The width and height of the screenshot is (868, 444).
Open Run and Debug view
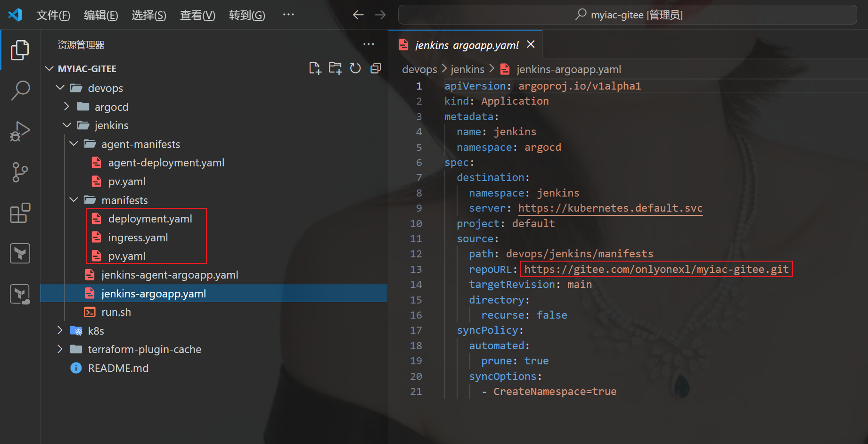[x=20, y=131]
